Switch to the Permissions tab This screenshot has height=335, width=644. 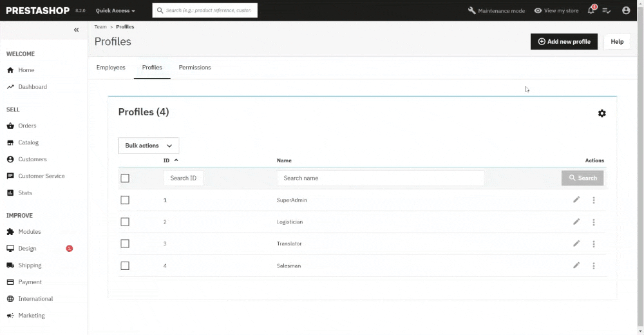pos(194,68)
